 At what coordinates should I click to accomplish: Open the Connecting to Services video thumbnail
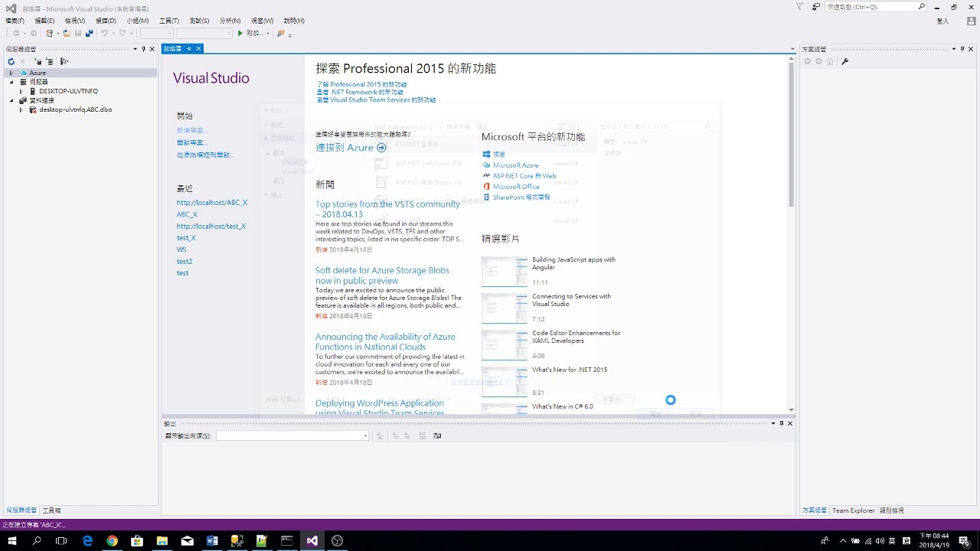[504, 308]
